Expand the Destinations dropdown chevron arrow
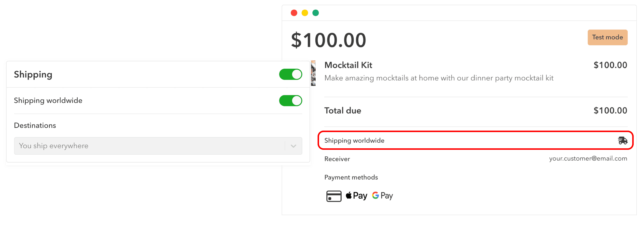Screen dimensions: 644x228 click(x=293, y=146)
